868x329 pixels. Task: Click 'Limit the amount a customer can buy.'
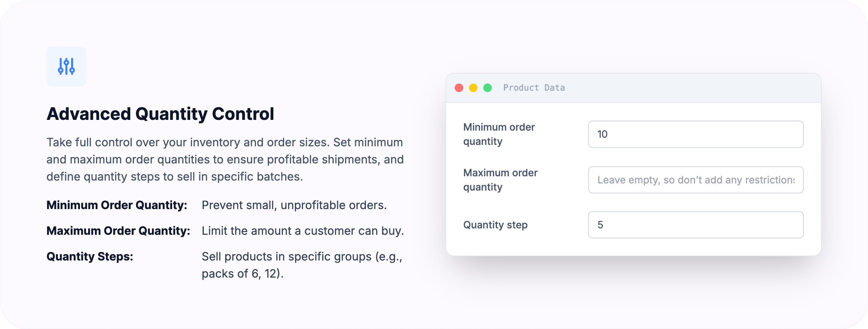click(x=303, y=231)
